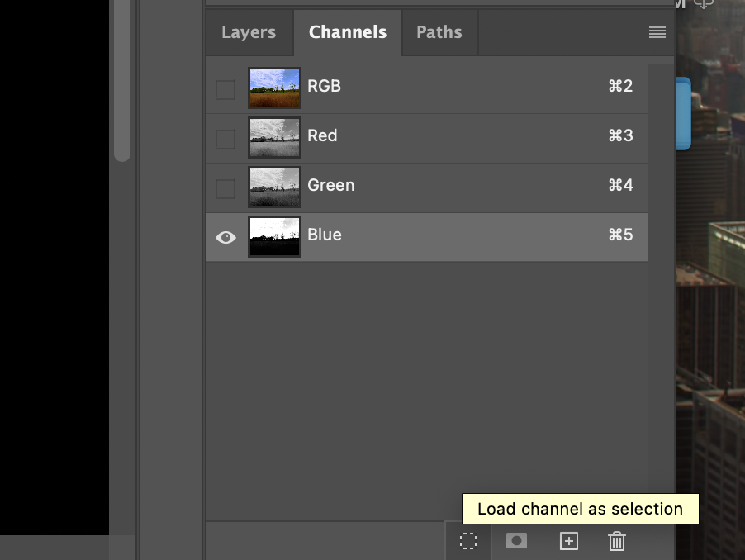Click the Blue channel name
This screenshot has height=560, width=745.
point(325,235)
